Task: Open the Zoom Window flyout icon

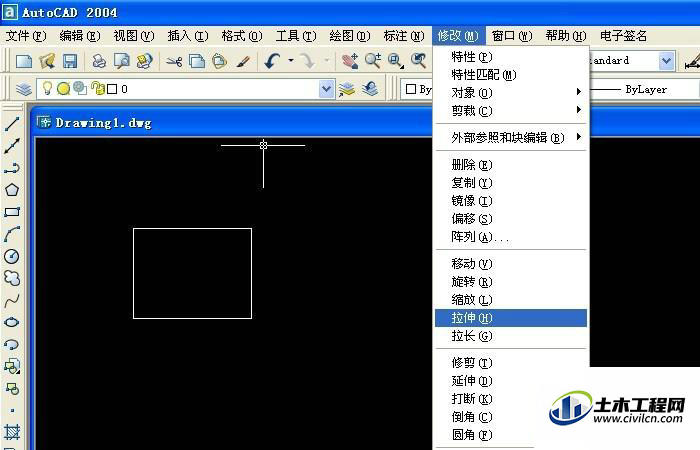Action: tap(396, 61)
